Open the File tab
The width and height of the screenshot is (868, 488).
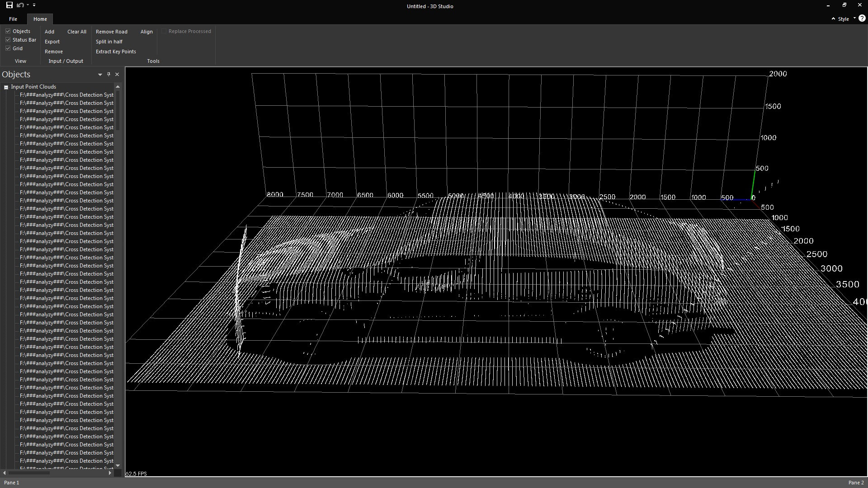point(13,19)
